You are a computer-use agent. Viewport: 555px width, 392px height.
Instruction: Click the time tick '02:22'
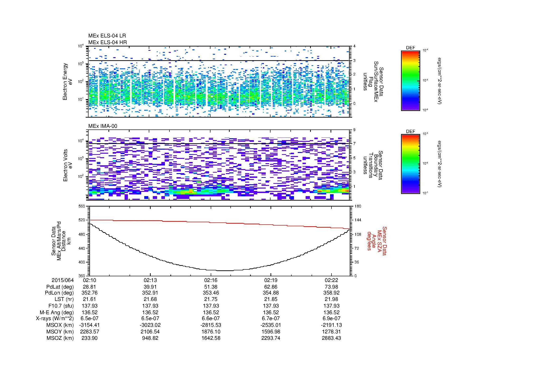pyautogui.click(x=331, y=280)
